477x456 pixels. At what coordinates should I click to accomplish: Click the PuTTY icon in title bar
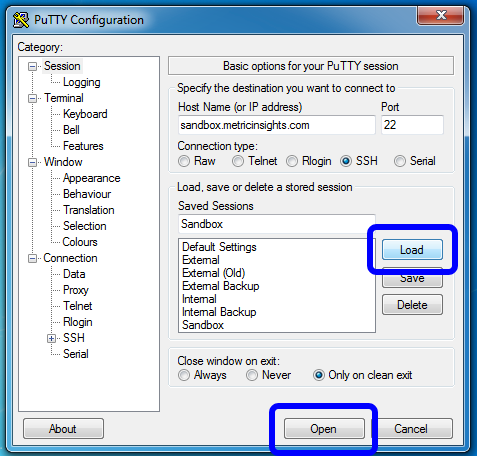click(21, 20)
